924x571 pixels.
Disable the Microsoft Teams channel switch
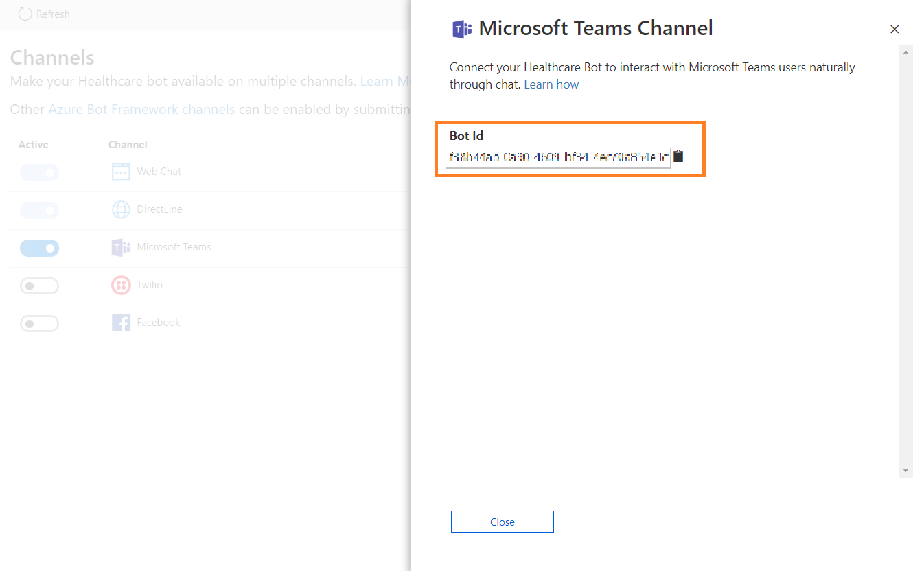(x=39, y=248)
